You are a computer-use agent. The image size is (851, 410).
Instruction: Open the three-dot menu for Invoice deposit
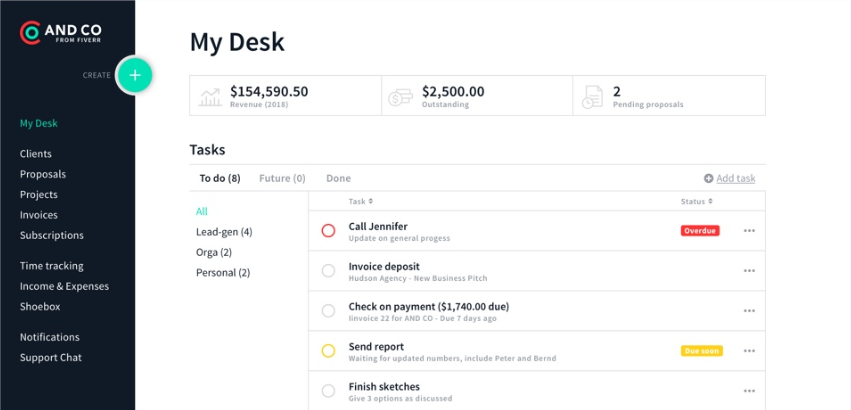click(x=749, y=271)
